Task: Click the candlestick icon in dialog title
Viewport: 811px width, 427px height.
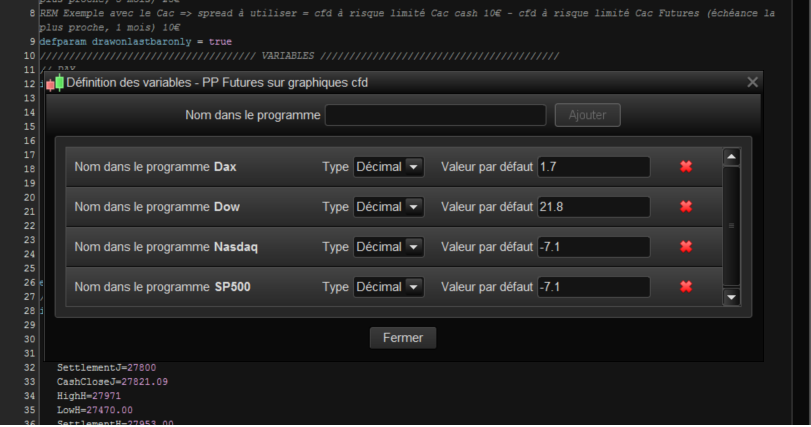Action: 56,83
